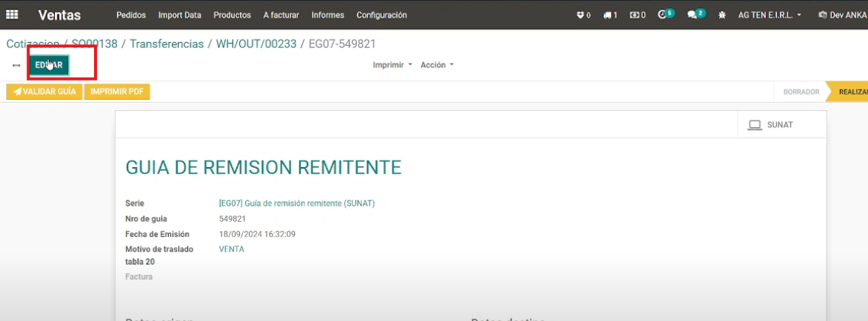
Task: Open the A facturar menu
Action: point(281,16)
